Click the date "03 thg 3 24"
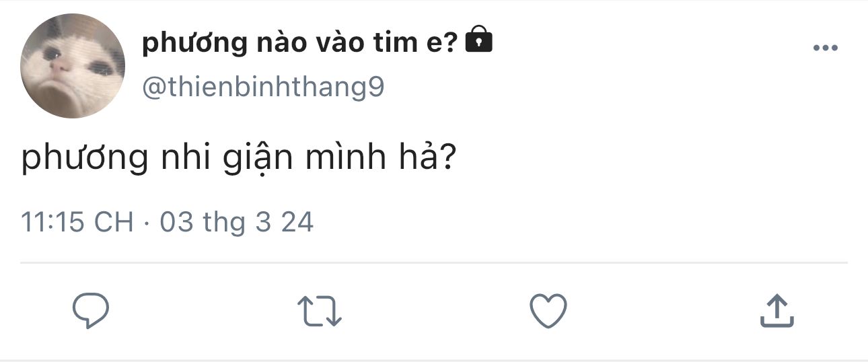Viewport: 868px width, 362px height. (x=237, y=222)
